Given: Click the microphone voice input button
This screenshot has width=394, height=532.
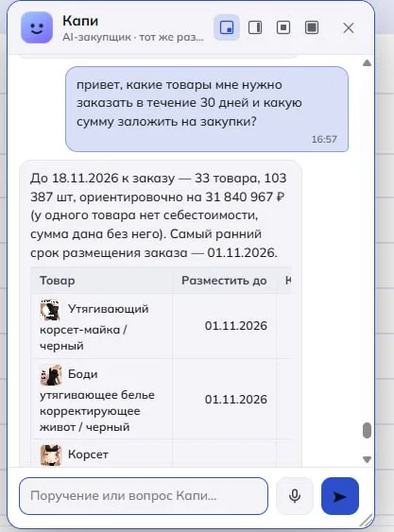Looking at the screenshot, I should (295, 496).
